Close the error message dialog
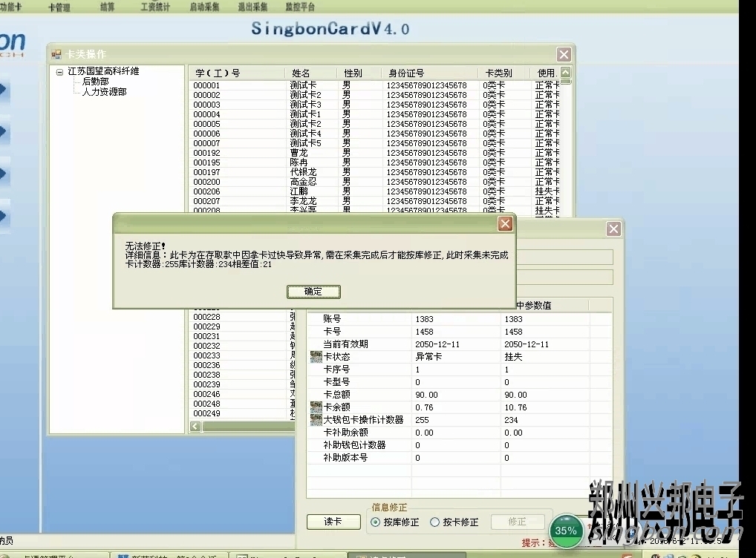The width and height of the screenshot is (756, 558). 505,224
